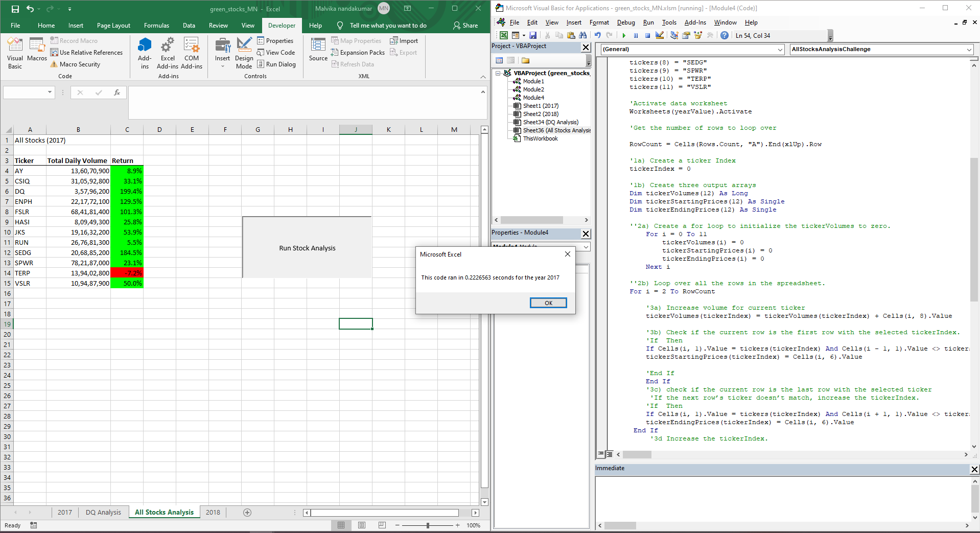Open the Page Layout ribbon tab
Viewport: 980px width, 533px height.
pyautogui.click(x=113, y=26)
